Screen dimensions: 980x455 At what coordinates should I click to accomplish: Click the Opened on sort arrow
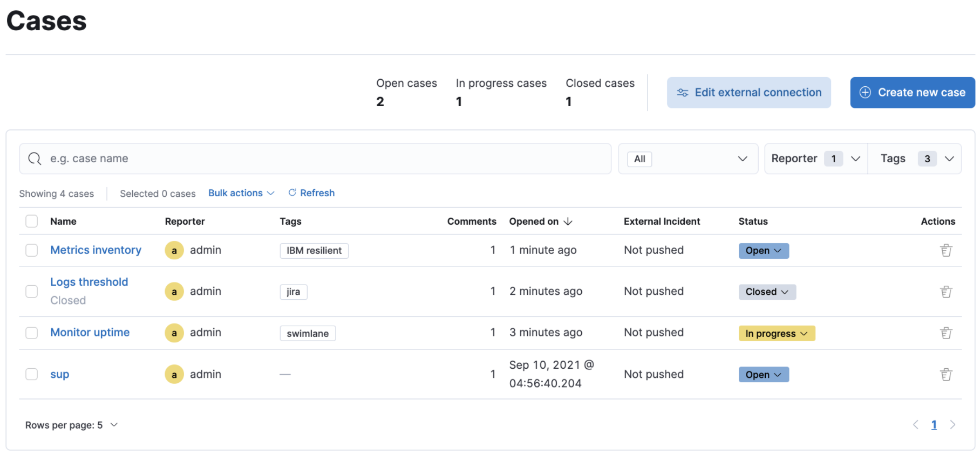(568, 222)
